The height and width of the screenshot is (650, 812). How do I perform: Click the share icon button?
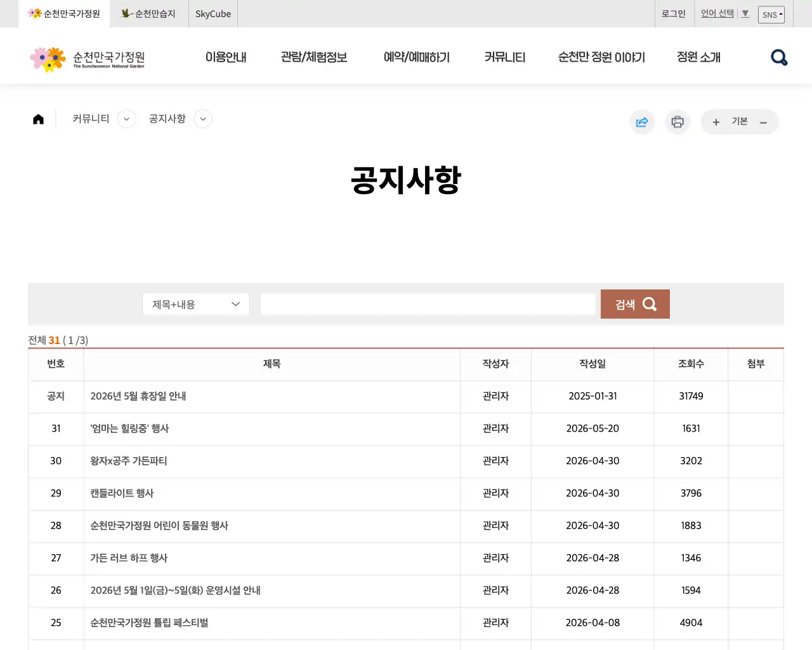642,122
